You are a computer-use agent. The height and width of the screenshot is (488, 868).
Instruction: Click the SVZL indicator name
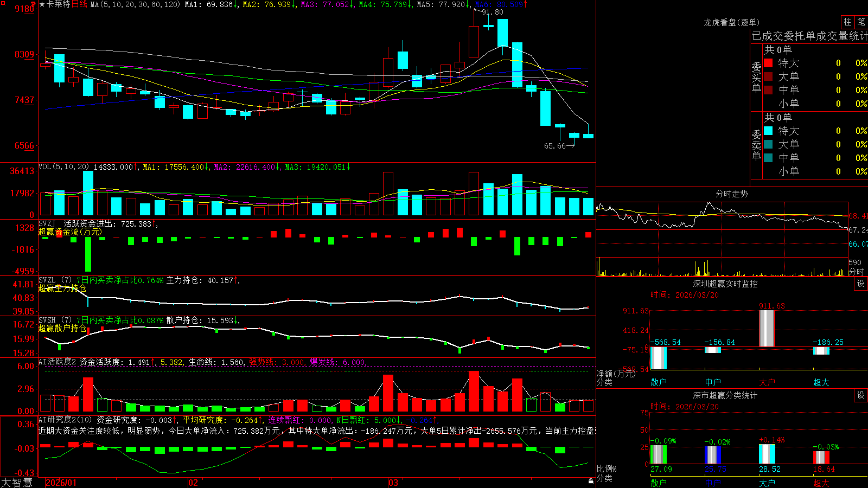click(47, 280)
